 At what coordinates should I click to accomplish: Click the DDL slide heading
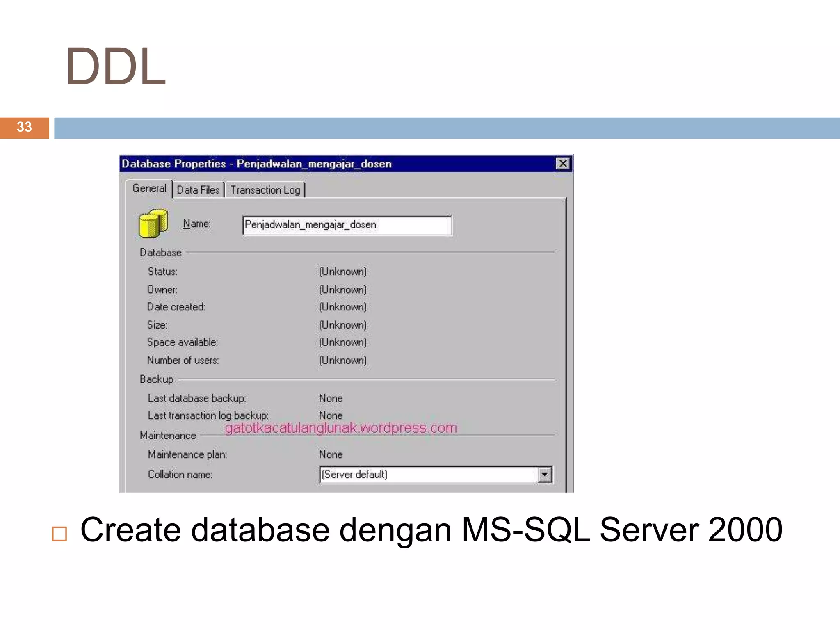(x=116, y=66)
